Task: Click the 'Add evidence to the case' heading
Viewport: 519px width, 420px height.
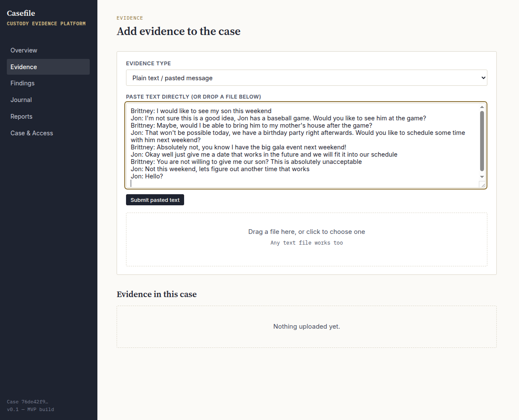Action: click(179, 31)
